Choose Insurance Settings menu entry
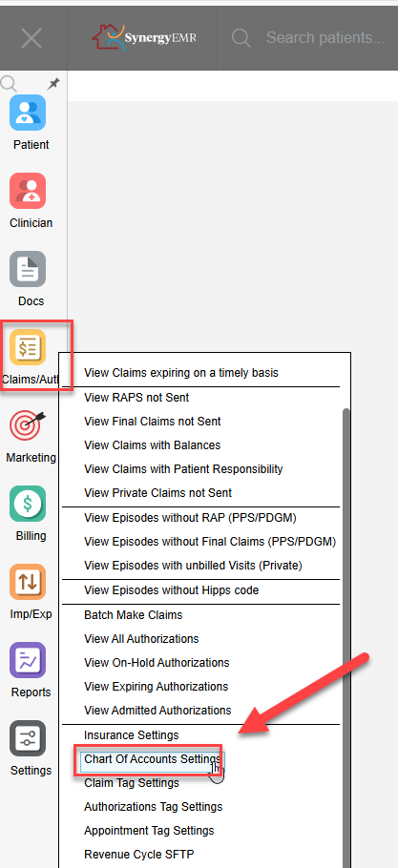Viewport: 398px width, 868px height. tap(131, 735)
